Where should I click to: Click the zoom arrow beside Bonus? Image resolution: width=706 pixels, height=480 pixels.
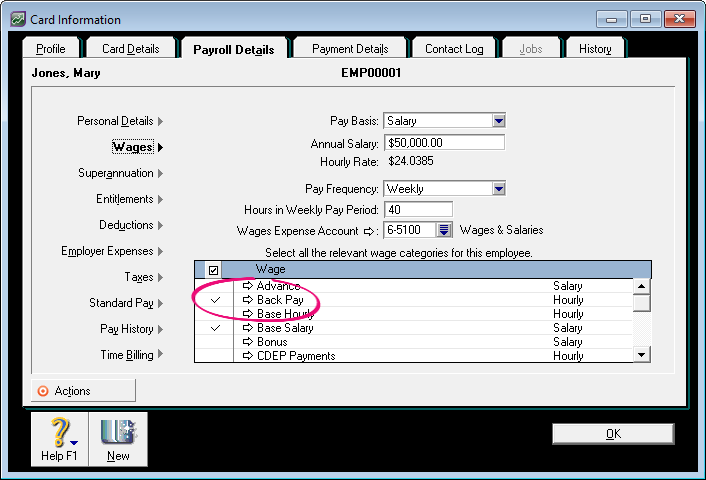(247, 342)
